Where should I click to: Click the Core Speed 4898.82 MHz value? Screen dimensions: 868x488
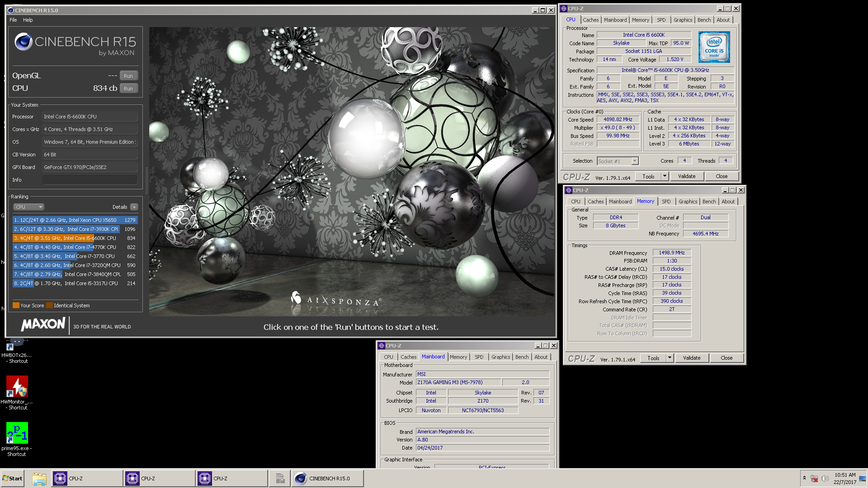click(x=618, y=120)
